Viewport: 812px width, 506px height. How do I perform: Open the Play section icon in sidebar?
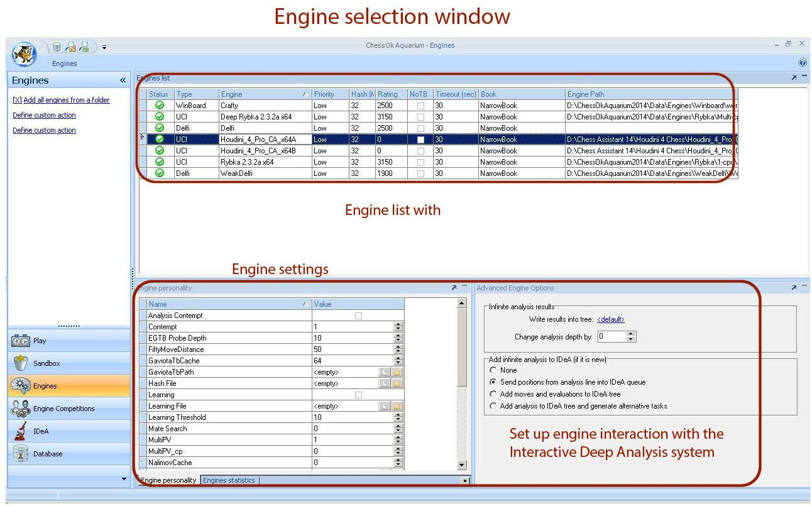pos(21,341)
